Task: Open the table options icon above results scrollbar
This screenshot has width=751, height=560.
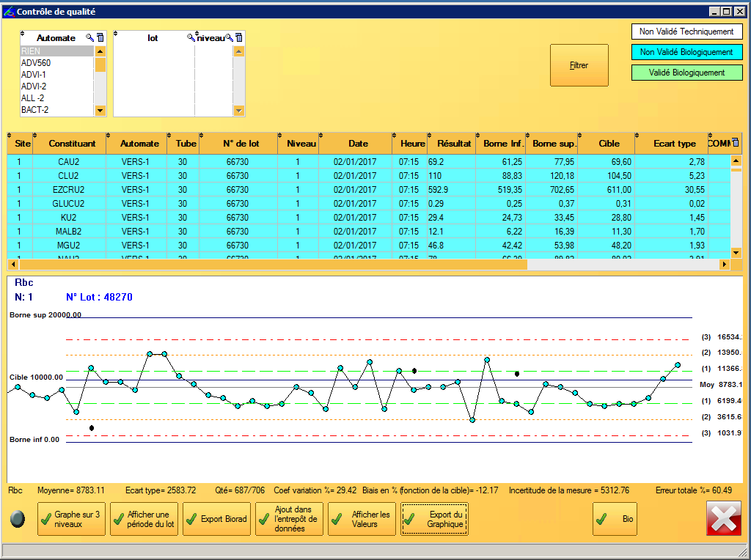Action: click(x=736, y=143)
